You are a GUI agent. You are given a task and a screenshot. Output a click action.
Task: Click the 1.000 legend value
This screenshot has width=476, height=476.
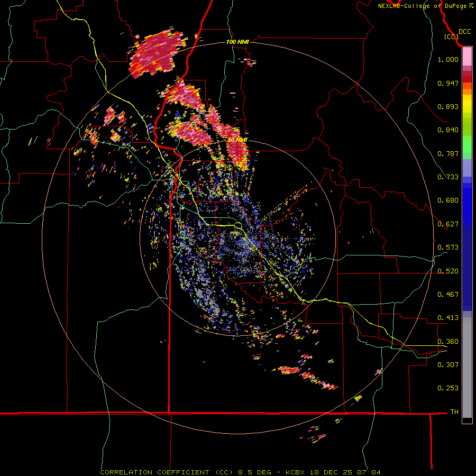pos(448,59)
